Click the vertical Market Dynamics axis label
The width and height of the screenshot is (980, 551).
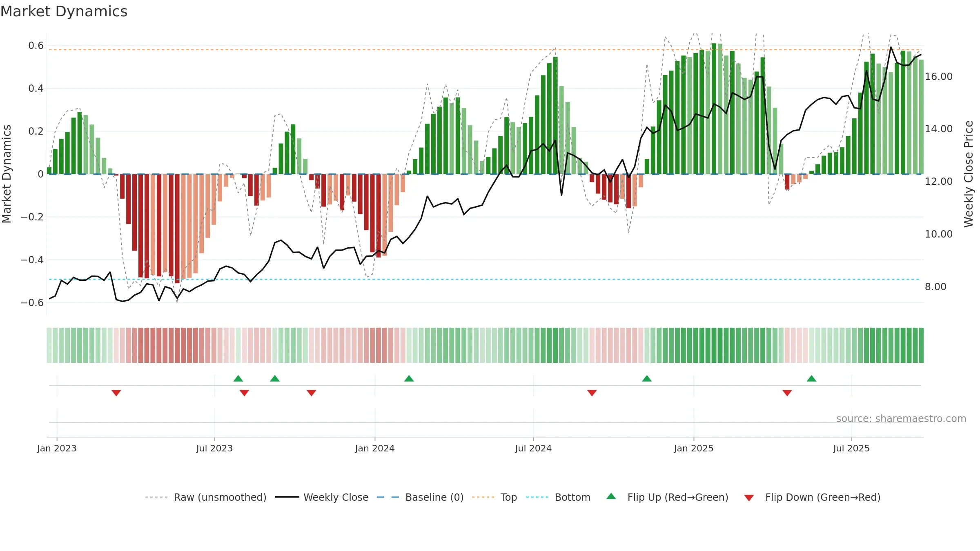pyautogui.click(x=7, y=174)
